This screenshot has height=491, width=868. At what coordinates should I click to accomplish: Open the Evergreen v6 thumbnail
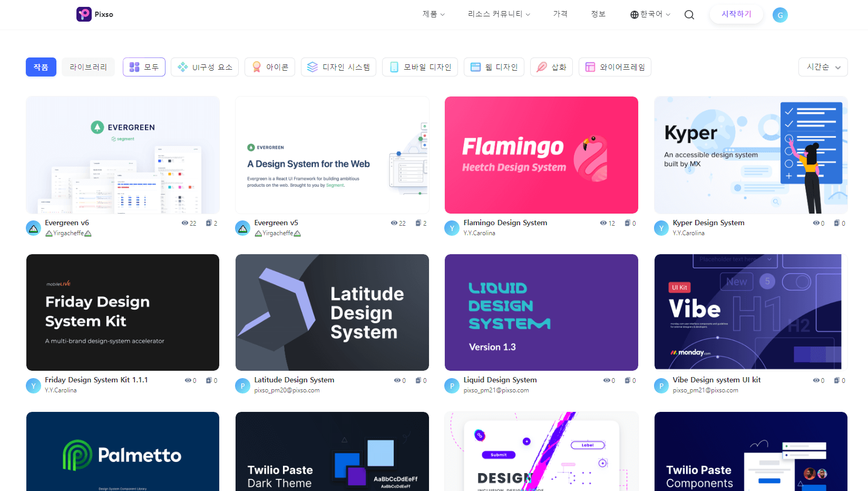click(123, 155)
